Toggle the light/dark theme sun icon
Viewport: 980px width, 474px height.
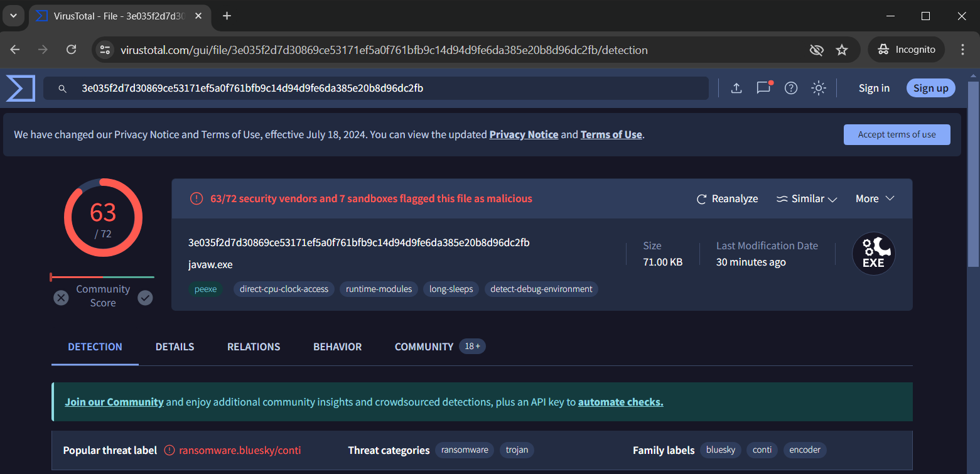(818, 88)
